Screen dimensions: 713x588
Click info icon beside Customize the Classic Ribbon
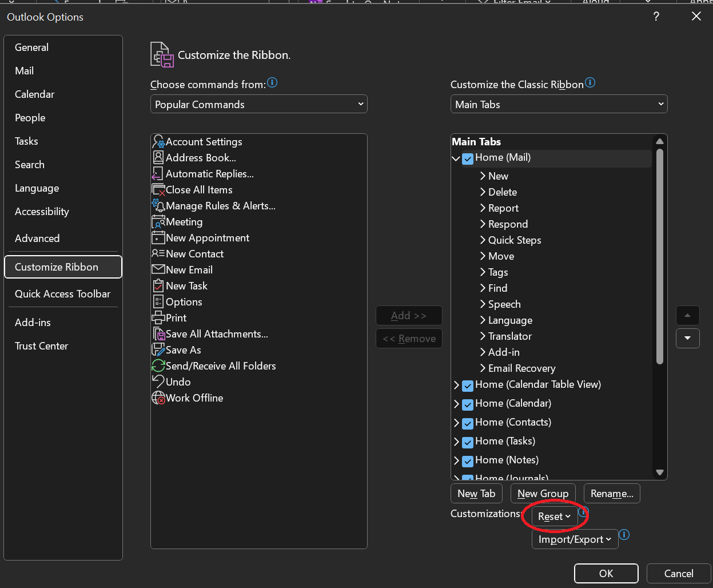coord(590,82)
